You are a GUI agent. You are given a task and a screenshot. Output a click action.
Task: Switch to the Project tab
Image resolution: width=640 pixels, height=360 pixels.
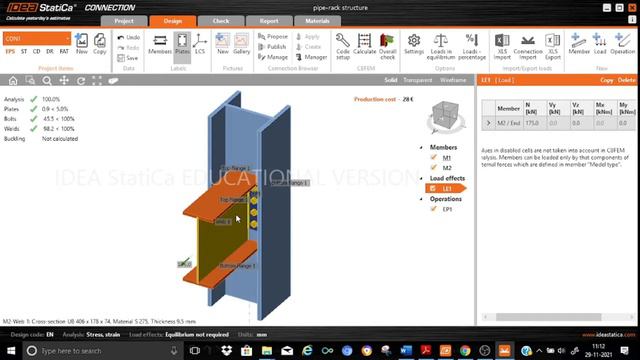pos(124,21)
